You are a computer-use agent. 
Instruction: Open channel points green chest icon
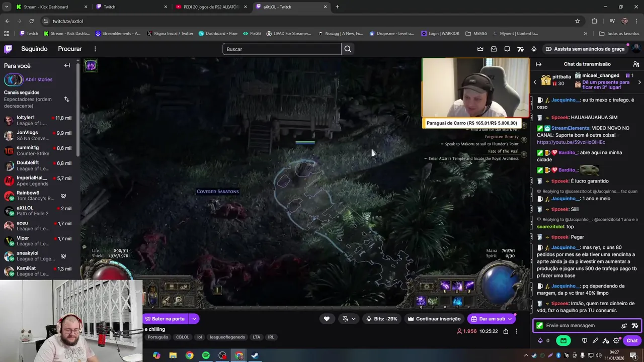pos(563,340)
